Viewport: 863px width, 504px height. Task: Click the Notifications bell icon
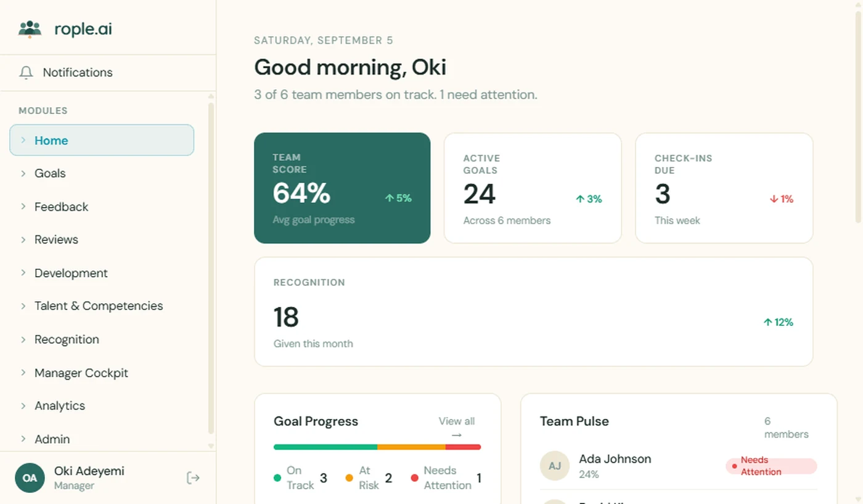26,73
